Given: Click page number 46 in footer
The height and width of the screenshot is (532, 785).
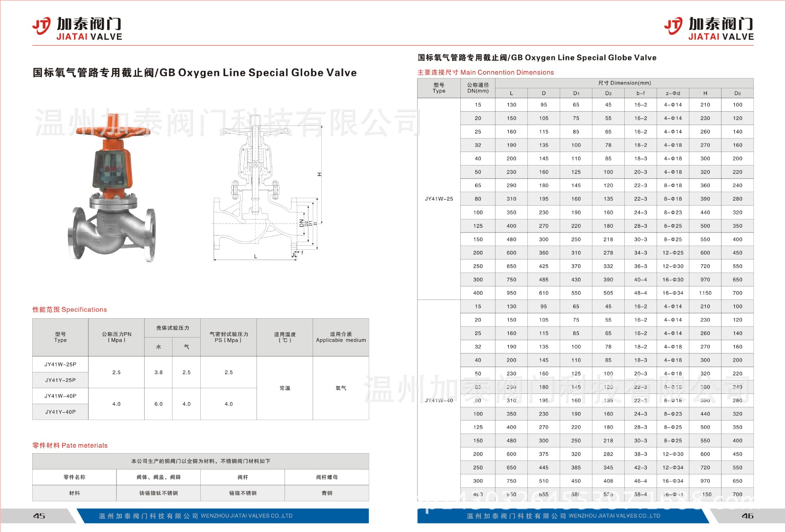Looking at the screenshot, I should (x=747, y=516).
